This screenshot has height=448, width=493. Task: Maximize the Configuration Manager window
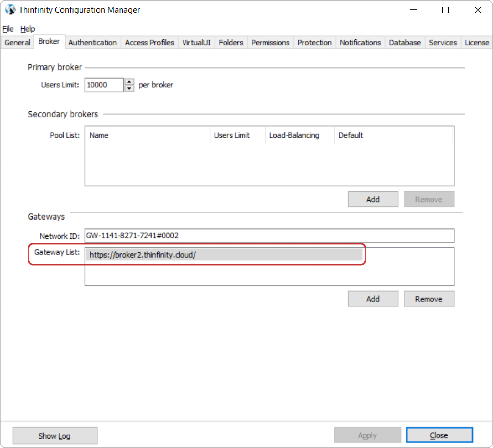[x=445, y=10]
